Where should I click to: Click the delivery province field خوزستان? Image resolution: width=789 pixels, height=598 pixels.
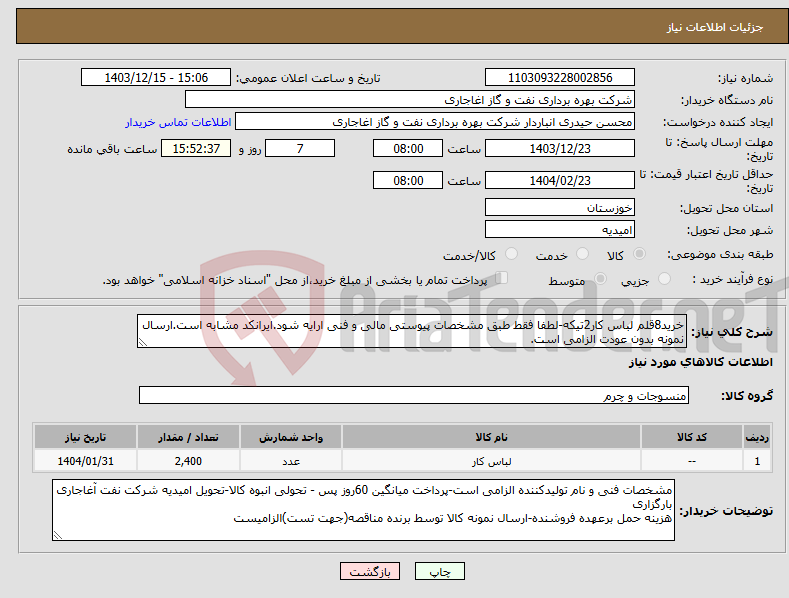point(560,207)
